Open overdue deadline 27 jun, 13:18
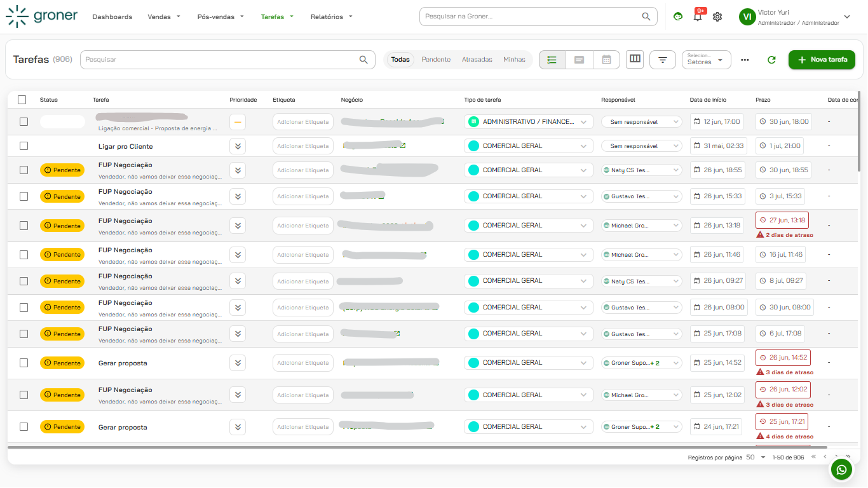The width and height of the screenshot is (868, 488). click(x=782, y=220)
